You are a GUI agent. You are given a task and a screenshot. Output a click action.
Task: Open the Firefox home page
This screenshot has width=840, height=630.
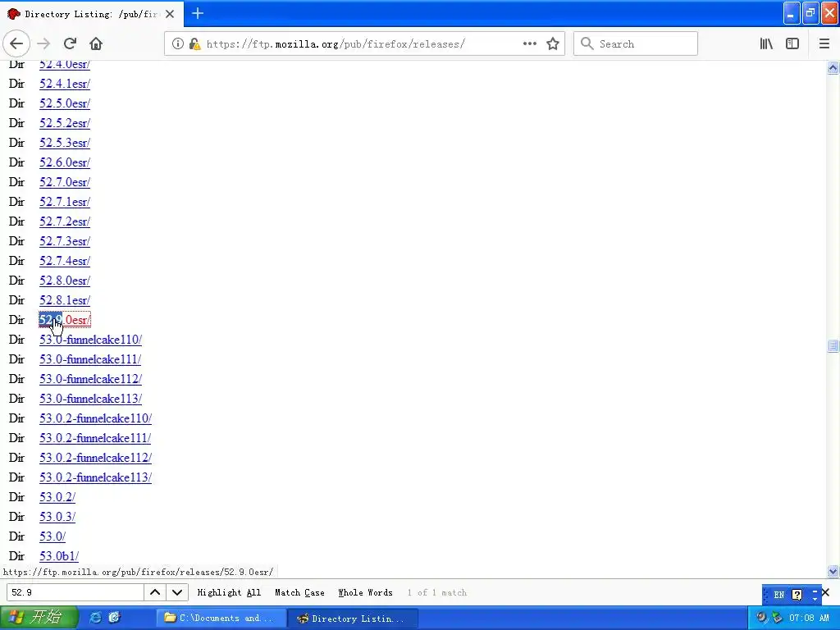pyautogui.click(x=96, y=44)
